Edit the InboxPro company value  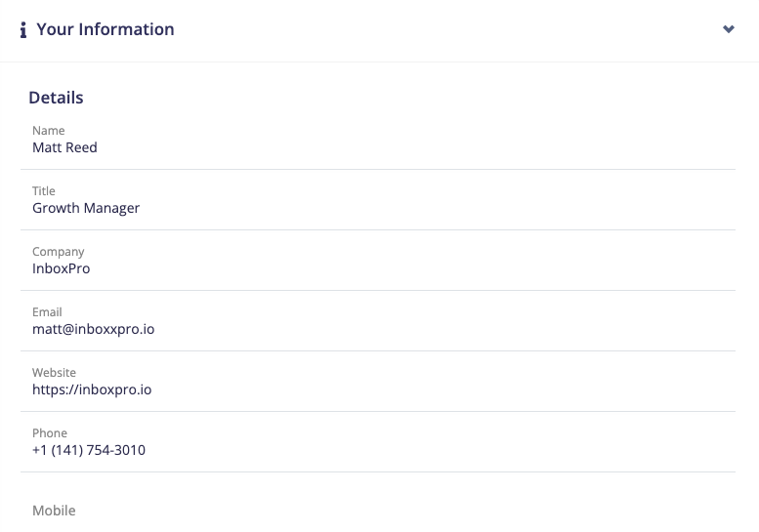click(x=61, y=268)
